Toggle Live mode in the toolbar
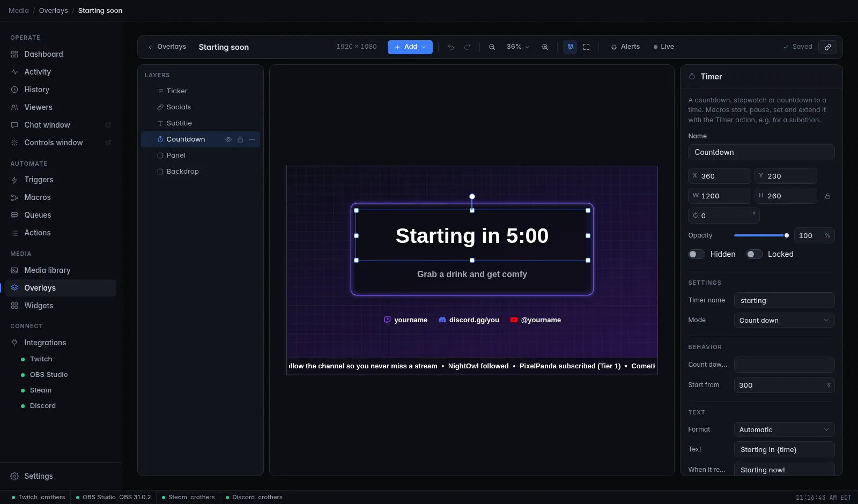This screenshot has width=858, height=504. point(663,47)
